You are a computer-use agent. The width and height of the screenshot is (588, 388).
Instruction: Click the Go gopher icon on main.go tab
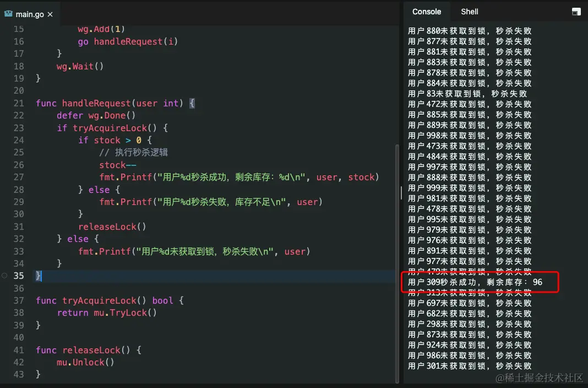8,14
